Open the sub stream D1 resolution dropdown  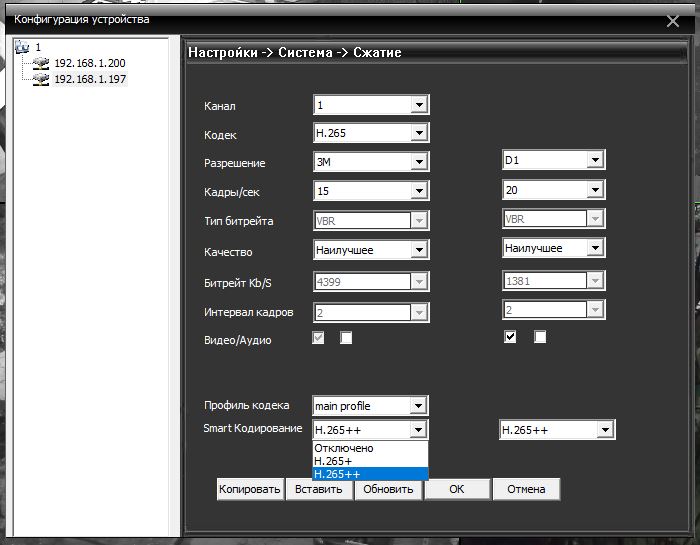coord(595,160)
